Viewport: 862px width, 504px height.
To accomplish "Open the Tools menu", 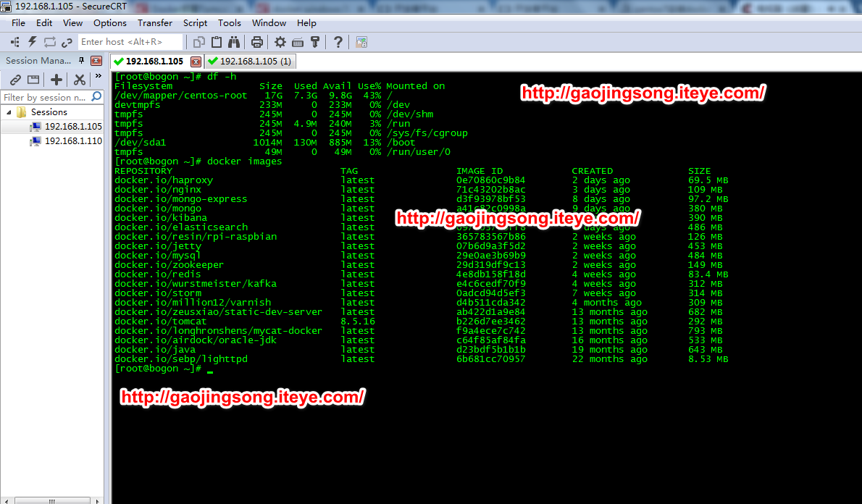I will 229,23.
